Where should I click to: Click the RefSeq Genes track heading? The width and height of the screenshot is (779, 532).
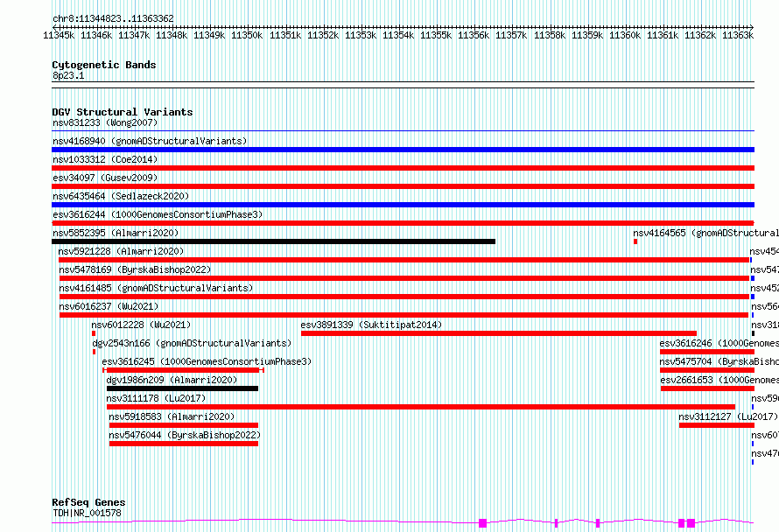[88, 502]
